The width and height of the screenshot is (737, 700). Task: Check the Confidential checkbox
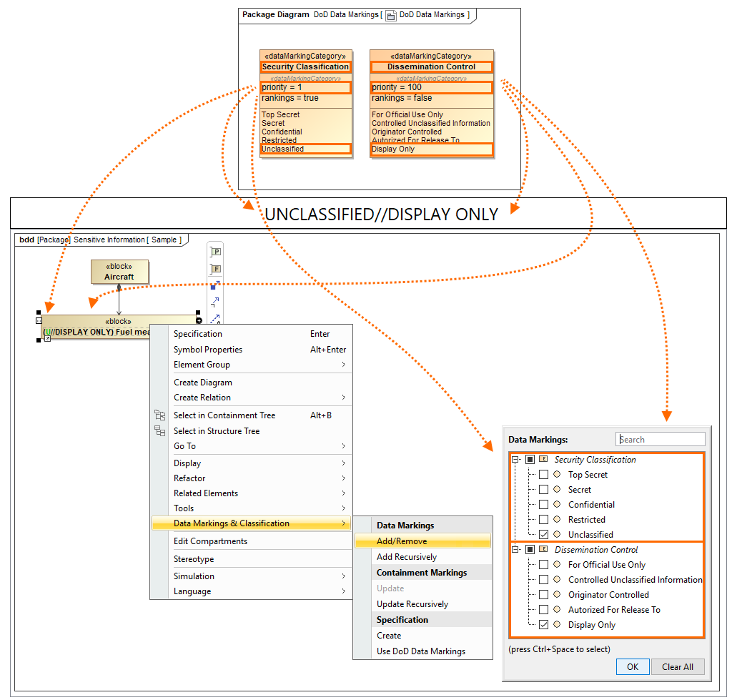[543, 504]
